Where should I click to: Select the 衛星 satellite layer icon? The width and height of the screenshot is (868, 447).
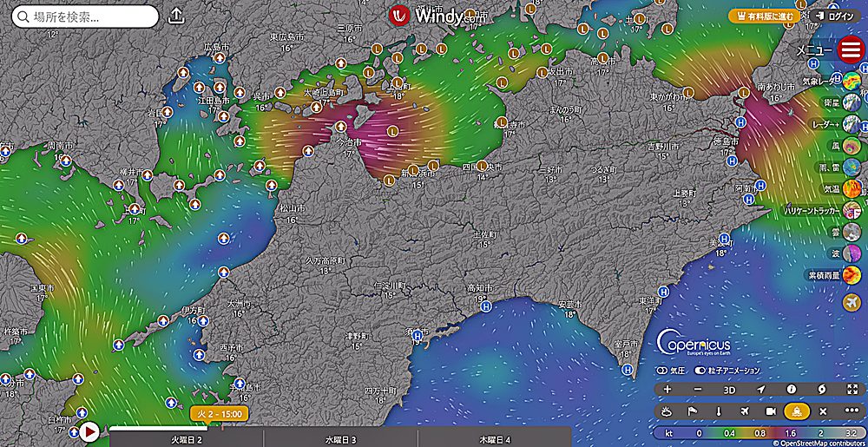(x=852, y=103)
